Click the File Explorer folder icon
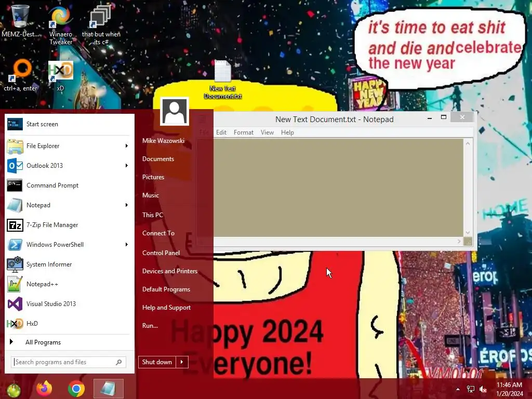Viewport: 532px width, 399px height. (15, 146)
